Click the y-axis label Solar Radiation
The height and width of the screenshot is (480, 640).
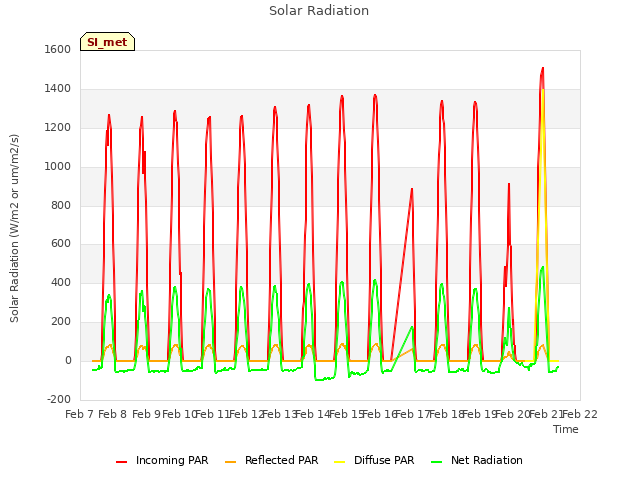pos(14,228)
